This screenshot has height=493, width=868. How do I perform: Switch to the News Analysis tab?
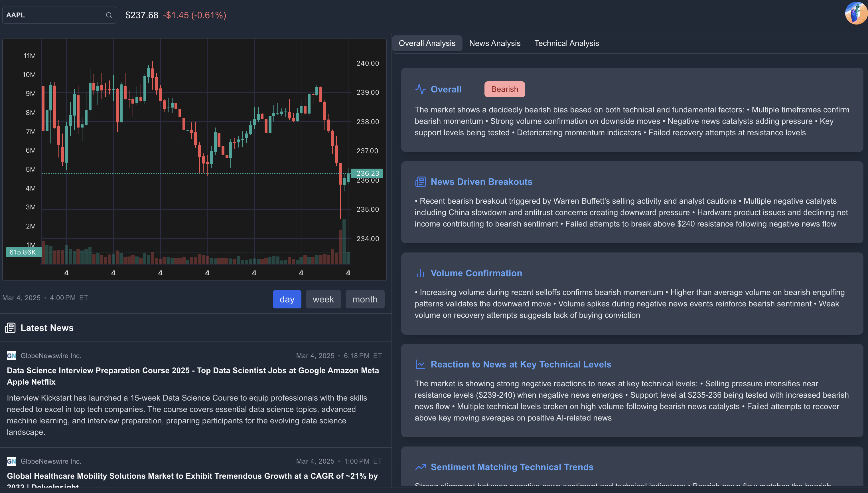[x=494, y=43]
